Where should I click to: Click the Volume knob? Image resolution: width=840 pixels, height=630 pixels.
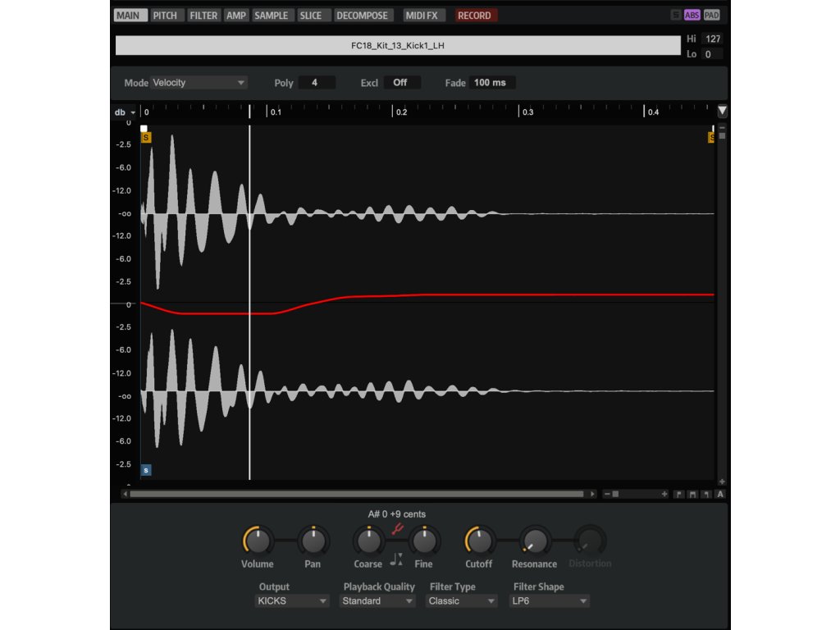point(257,540)
